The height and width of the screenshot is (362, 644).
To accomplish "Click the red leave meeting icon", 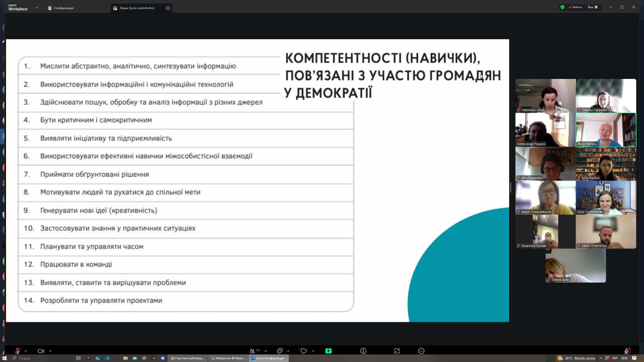I will [x=626, y=351].
